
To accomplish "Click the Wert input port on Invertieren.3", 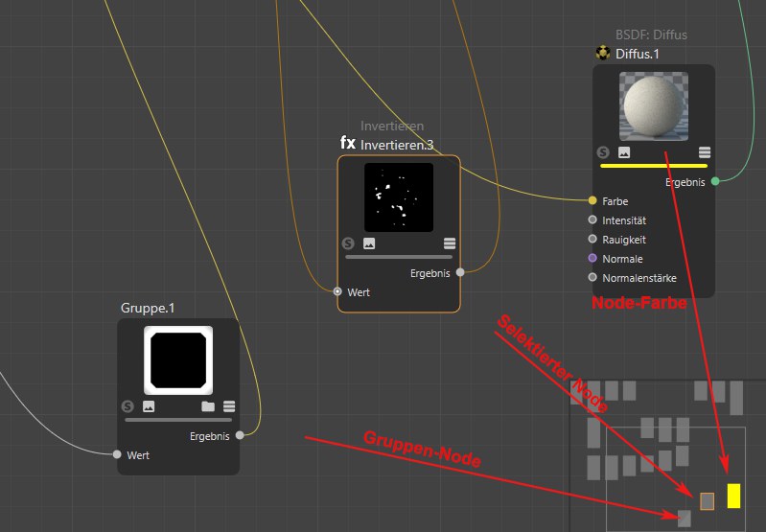I will tap(337, 291).
